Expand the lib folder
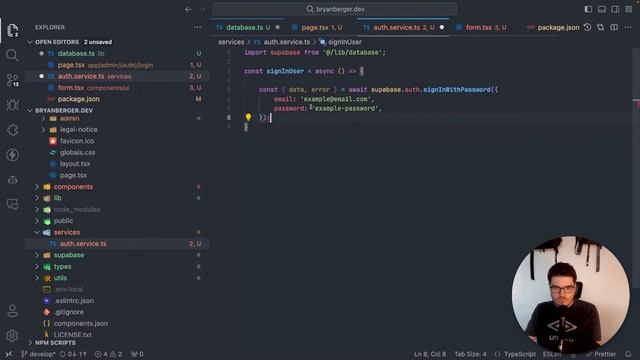640x360 pixels. coord(37,198)
